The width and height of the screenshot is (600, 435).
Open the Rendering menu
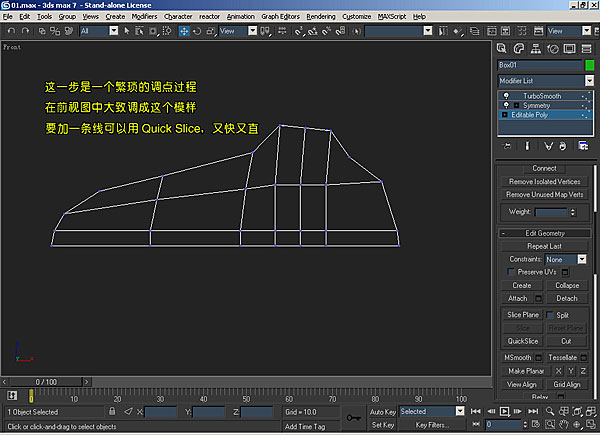point(321,16)
